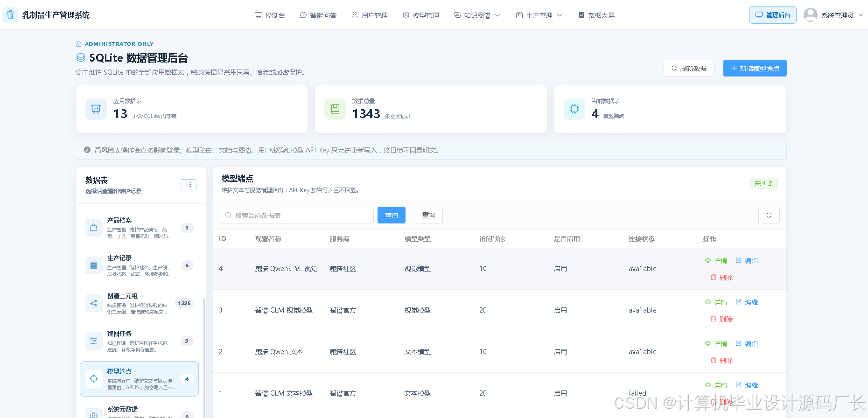This screenshot has height=418, width=868.
Task: Click the 访问顺序 column header
Action: click(x=492, y=239)
